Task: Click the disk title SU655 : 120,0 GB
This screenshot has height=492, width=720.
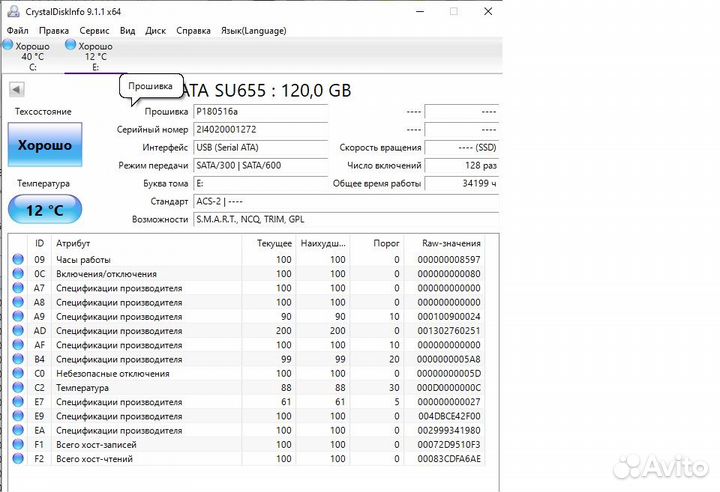Action: [x=283, y=90]
